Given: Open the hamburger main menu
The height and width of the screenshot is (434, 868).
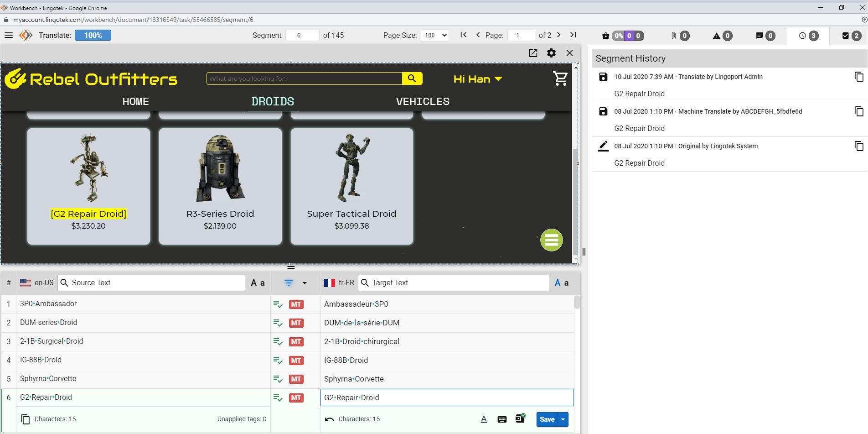Looking at the screenshot, I should (8, 35).
